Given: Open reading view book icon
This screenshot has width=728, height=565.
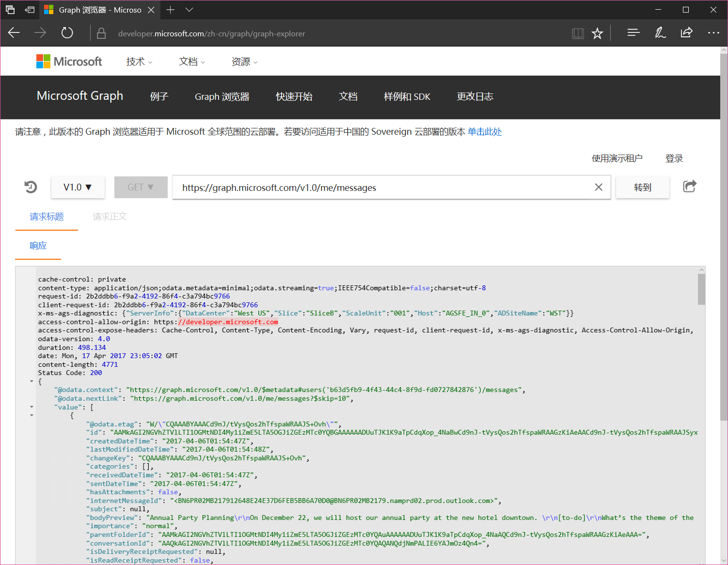Looking at the screenshot, I should (x=578, y=33).
